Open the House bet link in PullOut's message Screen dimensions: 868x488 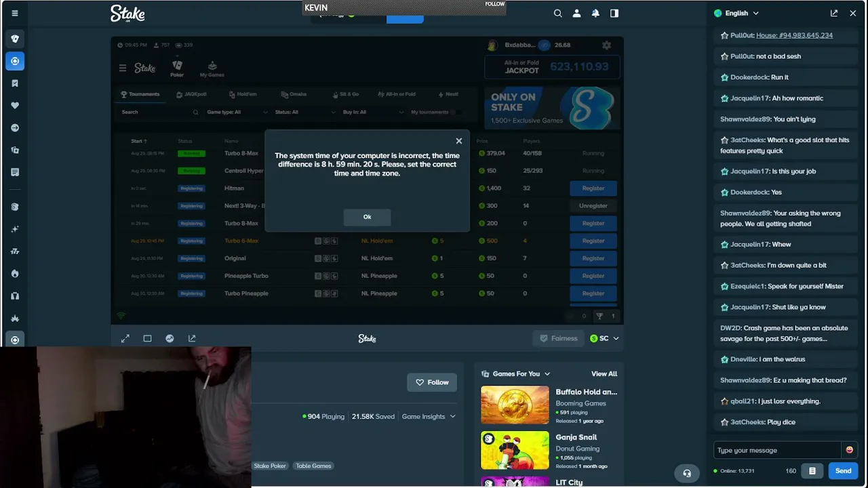click(x=794, y=35)
